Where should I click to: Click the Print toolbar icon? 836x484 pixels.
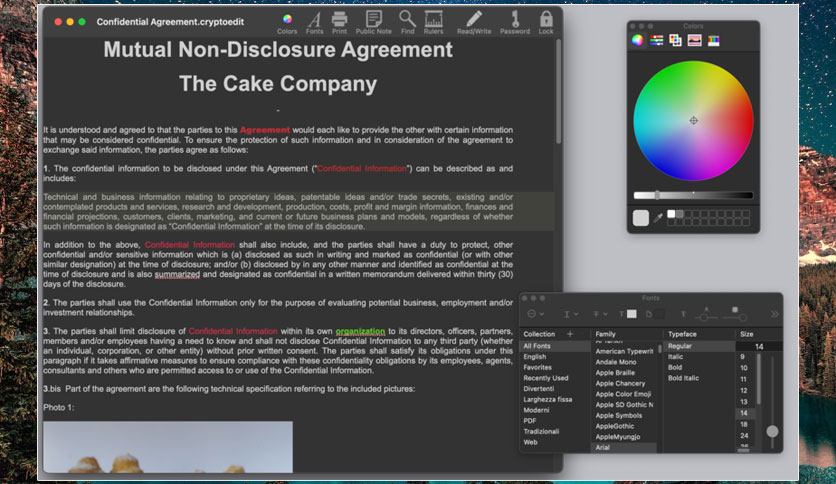point(339,23)
